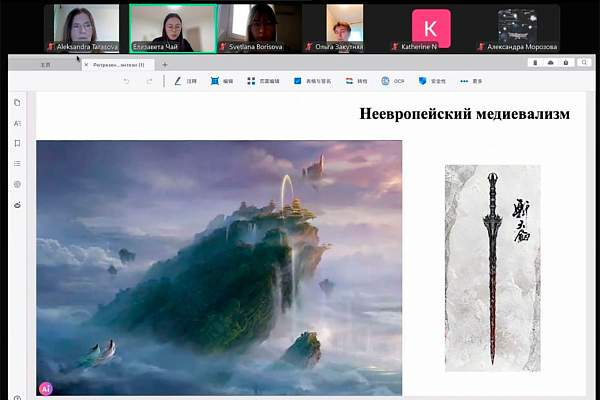This screenshot has height=400, width=600.
Task: Click the muted mic icon by Aleksandra Tarasova
Action: pyautogui.click(x=51, y=47)
